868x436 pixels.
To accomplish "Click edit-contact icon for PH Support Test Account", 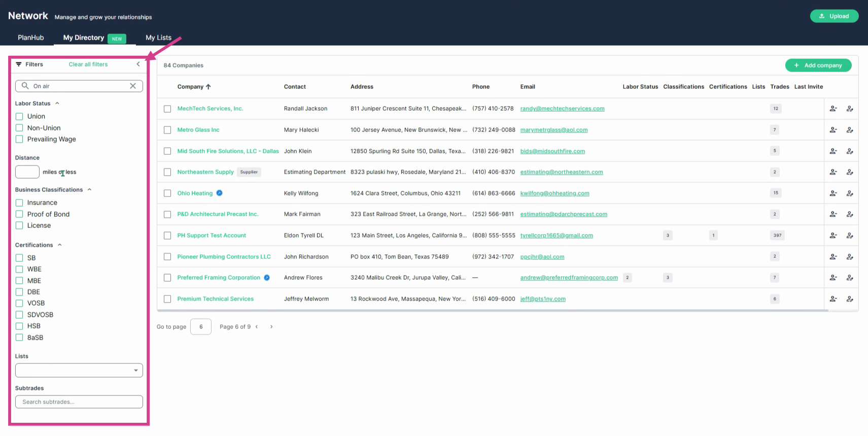I will (850, 236).
